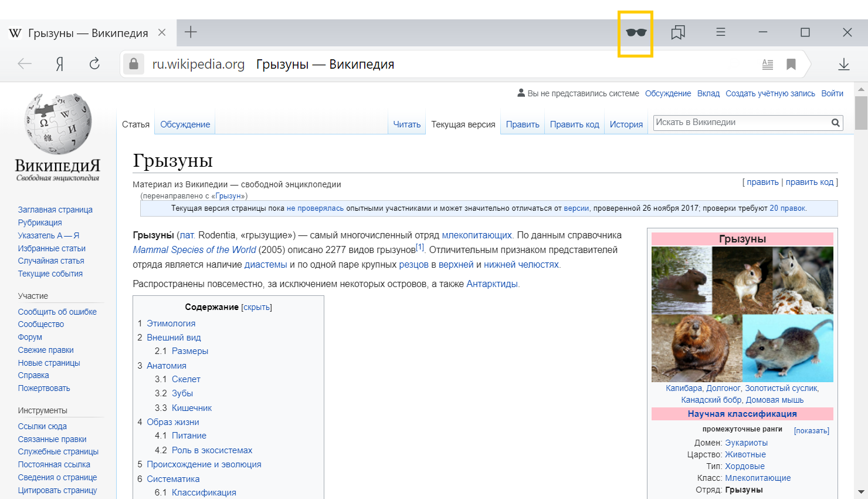Click the [править] link near title

(x=762, y=182)
